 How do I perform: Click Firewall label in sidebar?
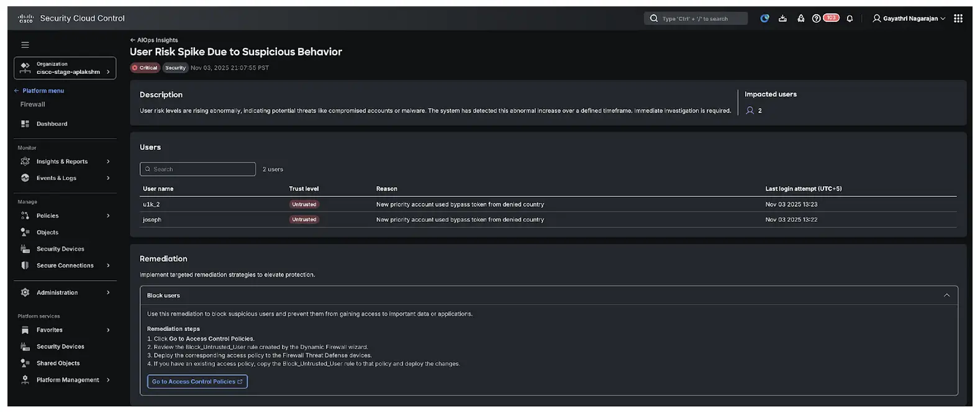32,104
